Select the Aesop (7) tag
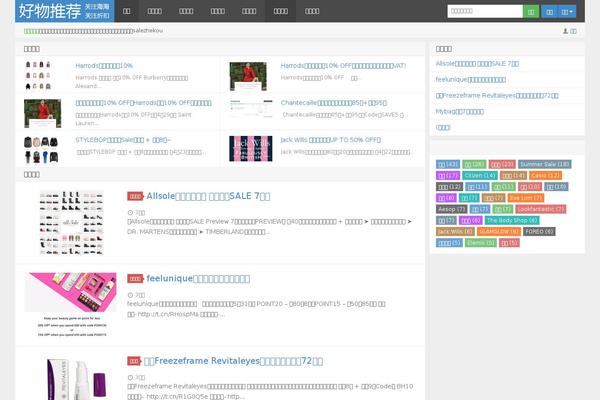 tap(452, 209)
